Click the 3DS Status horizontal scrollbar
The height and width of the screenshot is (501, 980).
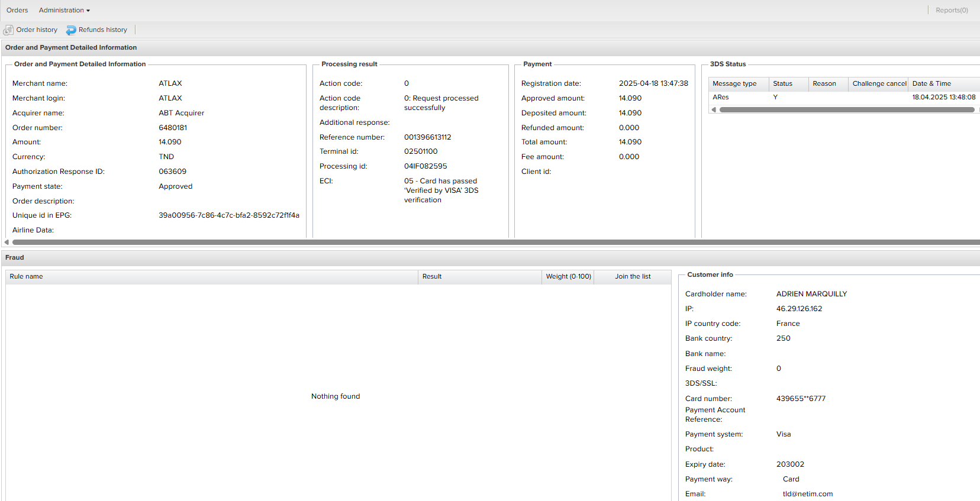click(x=846, y=109)
